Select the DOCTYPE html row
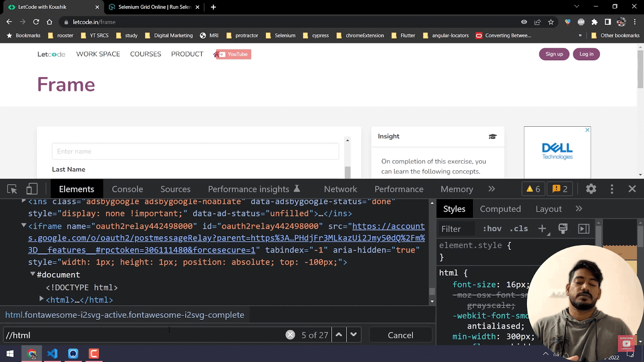Viewport: 644px width, 362px height. click(81, 287)
